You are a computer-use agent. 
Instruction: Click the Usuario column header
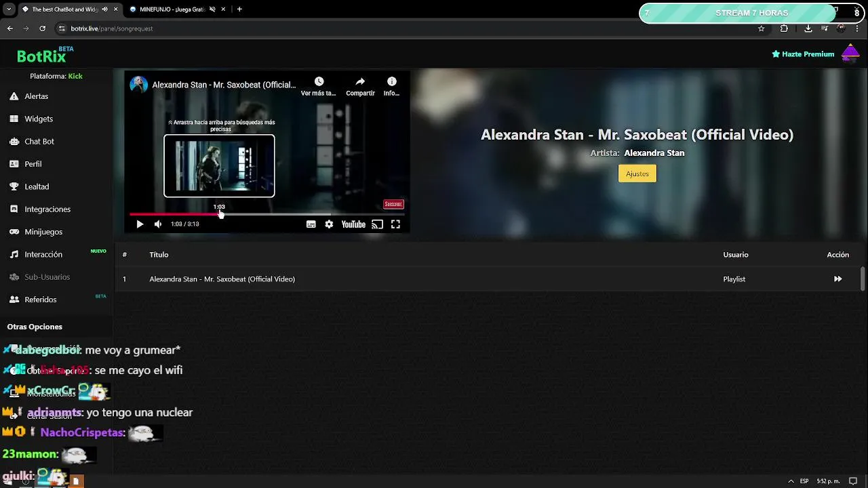(736, 255)
